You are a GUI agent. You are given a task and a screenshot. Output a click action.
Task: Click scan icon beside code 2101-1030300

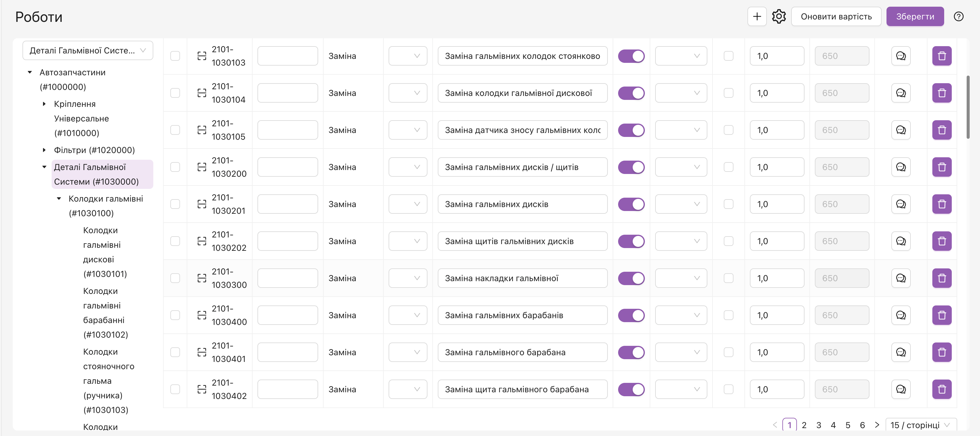202,278
